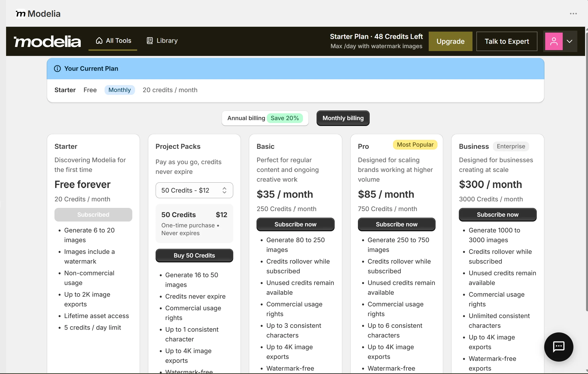Click the Save 20% badge
The width and height of the screenshot is (588, 374).
click(x=285, y=118)
